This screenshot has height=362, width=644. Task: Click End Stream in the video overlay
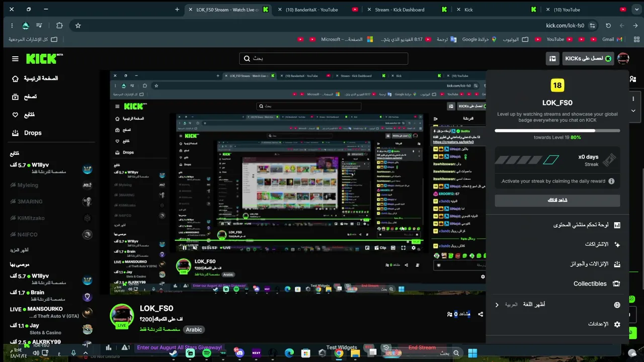pyautogui.click(x=422, y=347)
